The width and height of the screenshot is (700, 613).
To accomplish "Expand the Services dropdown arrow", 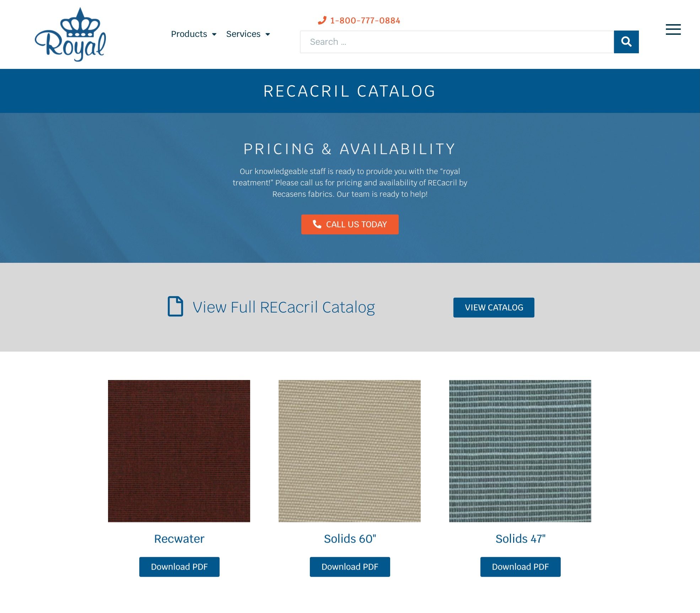I will [268, 34].
